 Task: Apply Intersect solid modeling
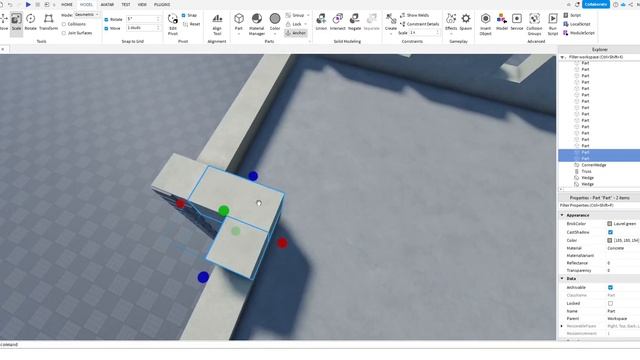[338, 22]
